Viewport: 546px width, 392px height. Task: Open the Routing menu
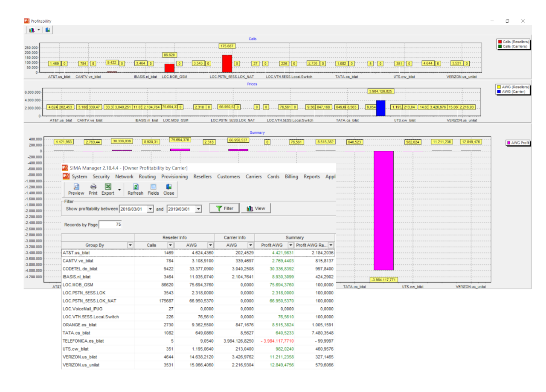[x=147, y=176]
